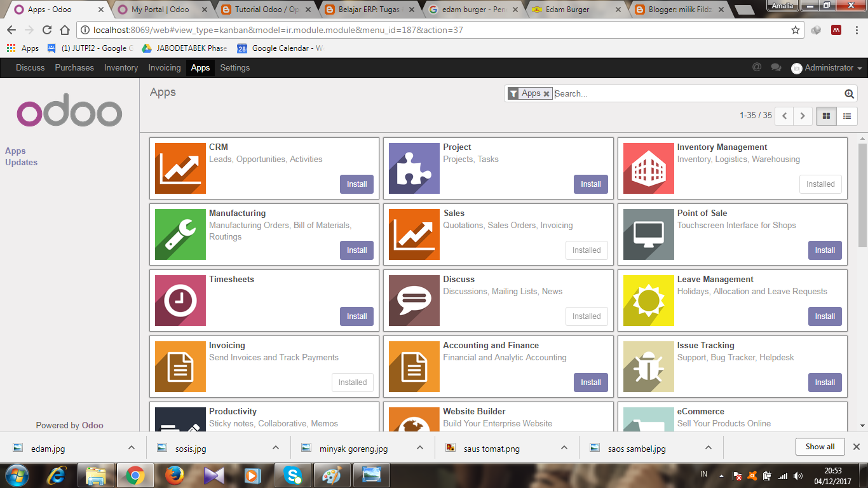Click the Invoicing document icon
The image size is (868, 488).
click(180, 367)
